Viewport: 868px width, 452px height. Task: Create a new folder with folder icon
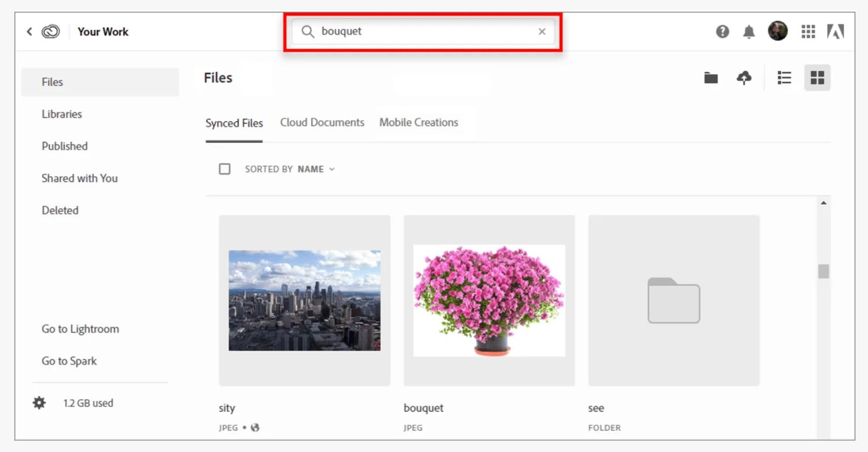coord(711,78)
